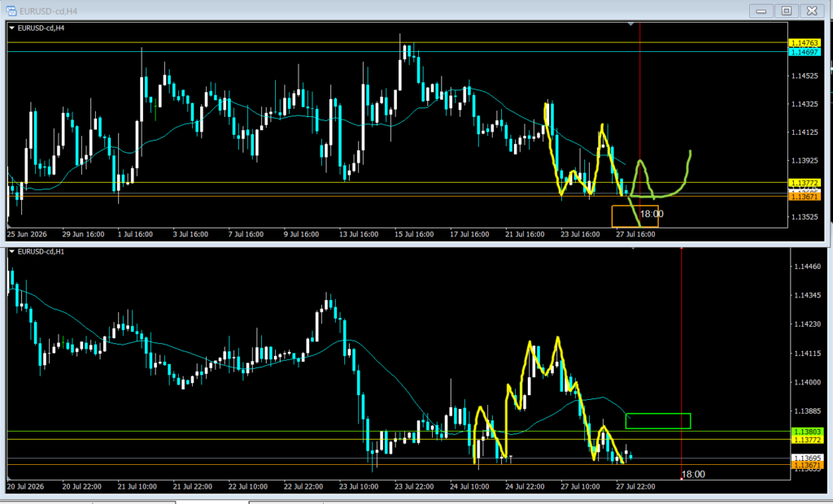833x504 pixels.
Task: Click the EURUSD-cd,H4 chart name label
Action: 41,28
